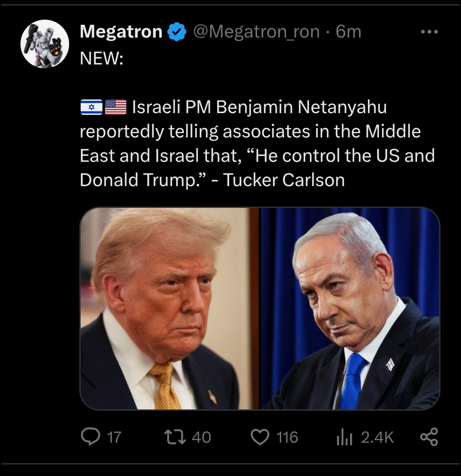Open Megatron's profile avatar
Image resolution: width=461 pixels, height=476 pixels.
click(45, 44)
